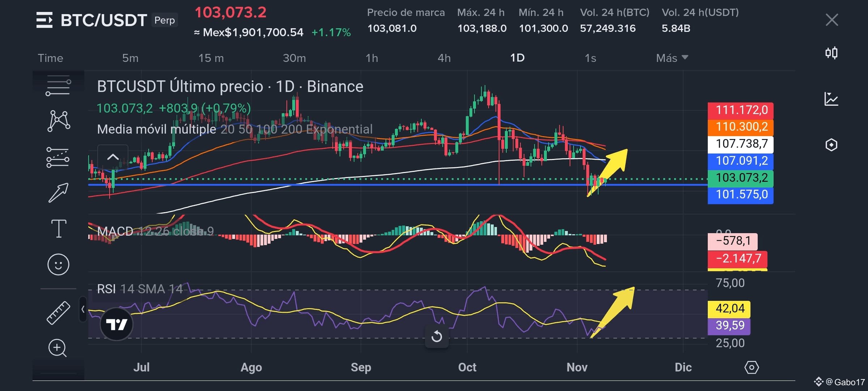Viewport: 868px width, 391px height.
Task: Click the Precio de marca value 103,081.0
Action: pyautogui.click(x=392, y=28)
